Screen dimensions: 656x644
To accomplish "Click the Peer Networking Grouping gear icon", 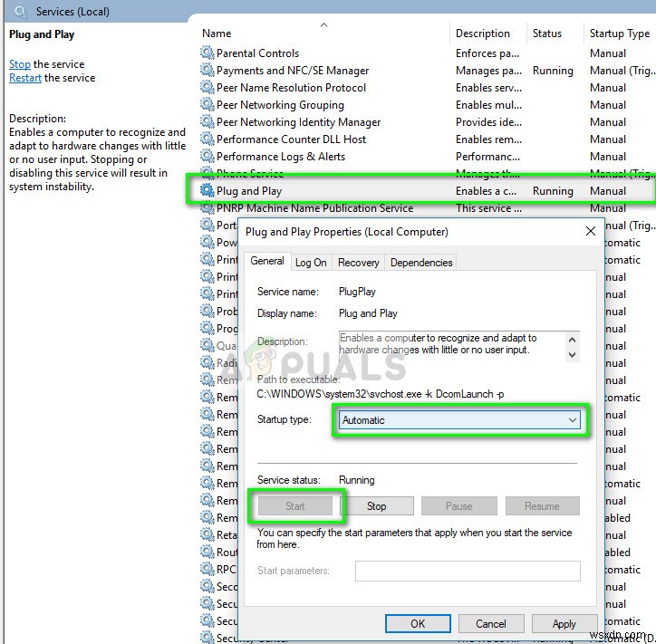I will point(207,104).
